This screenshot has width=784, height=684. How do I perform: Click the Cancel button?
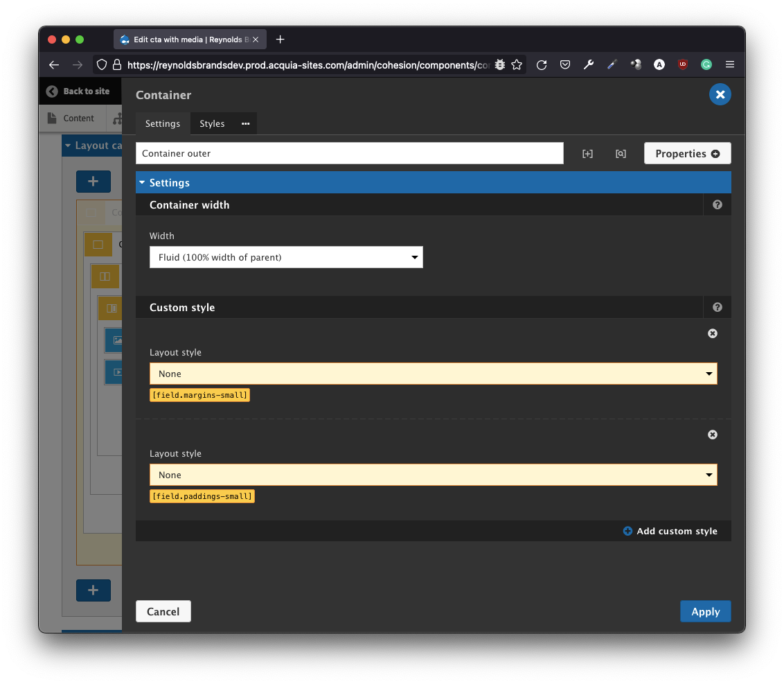tap(163, 611)
